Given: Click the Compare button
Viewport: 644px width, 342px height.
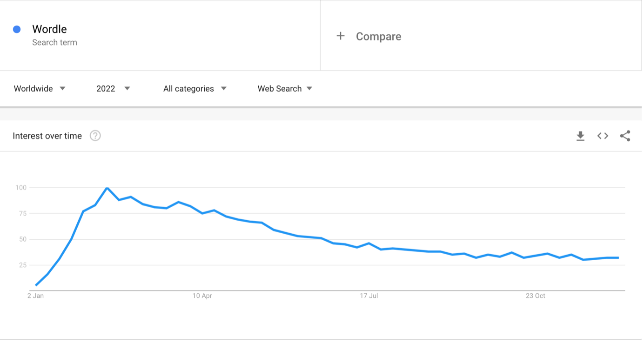Looking at the screenshot, I should 378,36.
